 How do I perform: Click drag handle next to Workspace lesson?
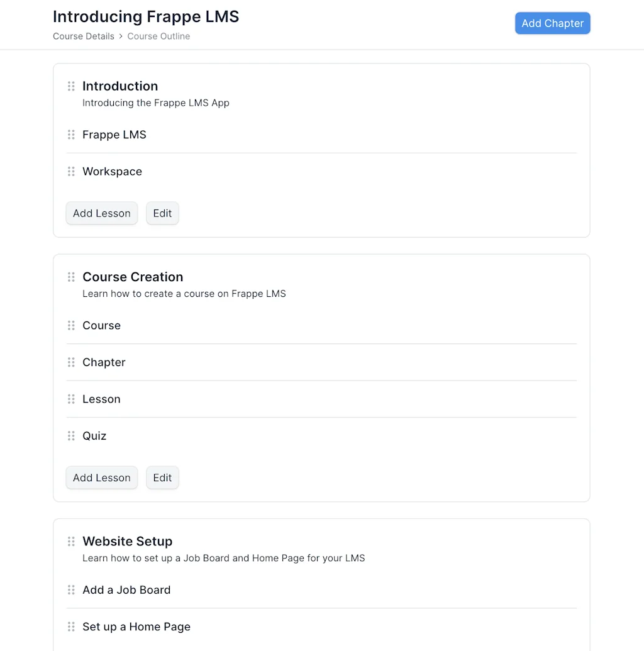[71, 172]
